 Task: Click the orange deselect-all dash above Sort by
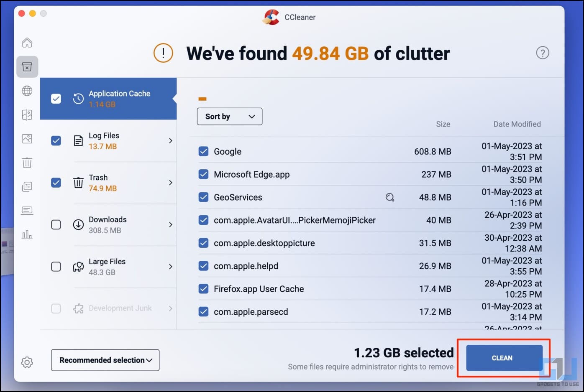pos(202,99)
